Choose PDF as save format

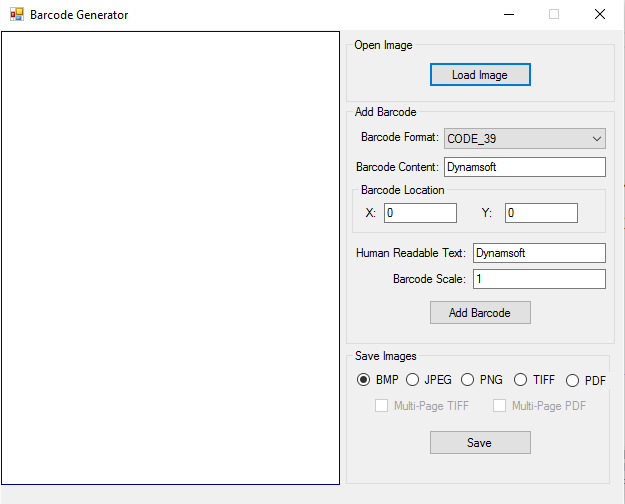tap(572, 380)
